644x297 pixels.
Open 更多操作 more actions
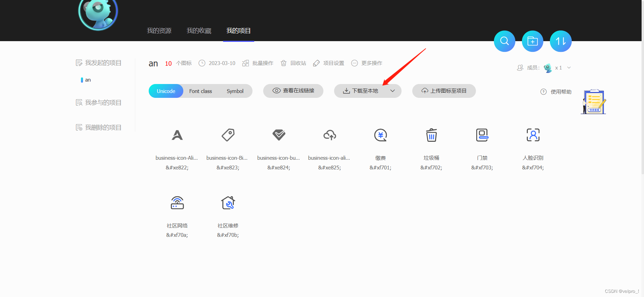tap(367, 63)
